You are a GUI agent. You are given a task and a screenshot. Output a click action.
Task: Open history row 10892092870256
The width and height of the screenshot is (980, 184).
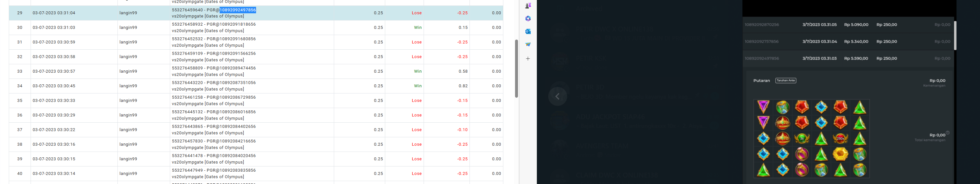[x=848, y=25]
